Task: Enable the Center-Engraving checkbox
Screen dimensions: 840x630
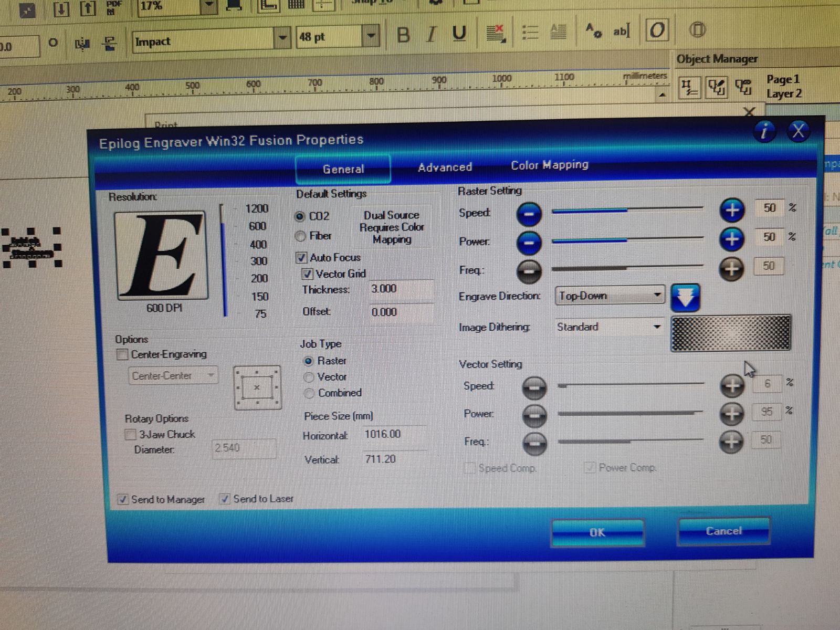Action: coord(122,355)
